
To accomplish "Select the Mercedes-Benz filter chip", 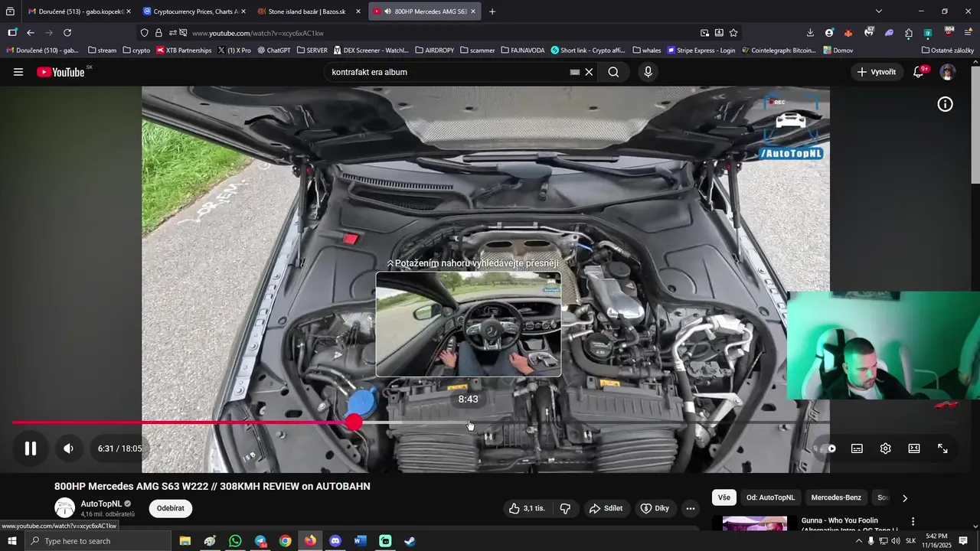I will (836, 497).
